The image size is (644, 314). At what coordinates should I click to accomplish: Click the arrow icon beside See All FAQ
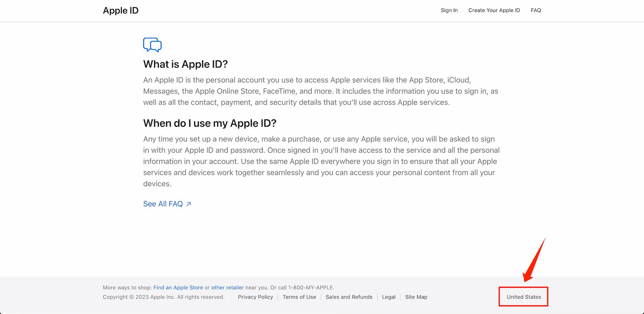189,204
